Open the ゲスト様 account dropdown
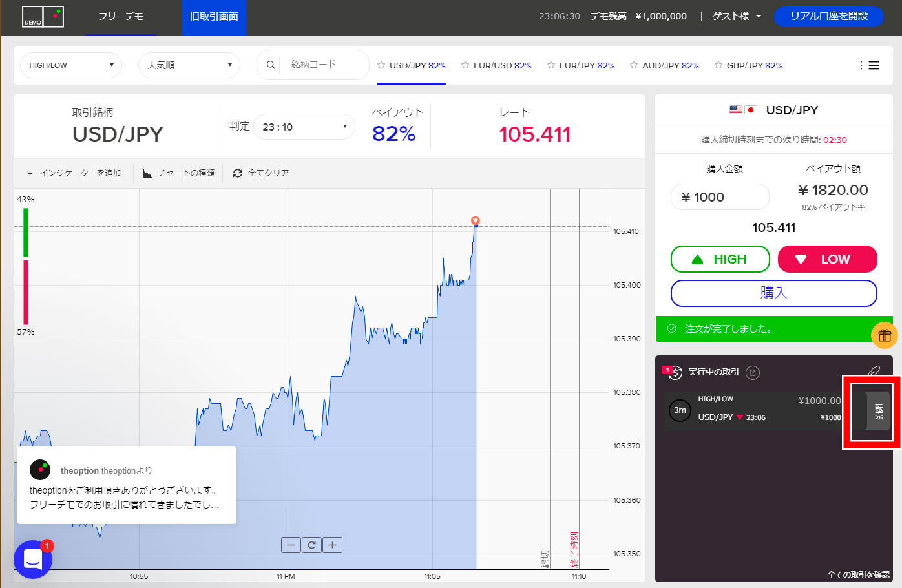This screenshot has width=902, height=588. (737, 16)
